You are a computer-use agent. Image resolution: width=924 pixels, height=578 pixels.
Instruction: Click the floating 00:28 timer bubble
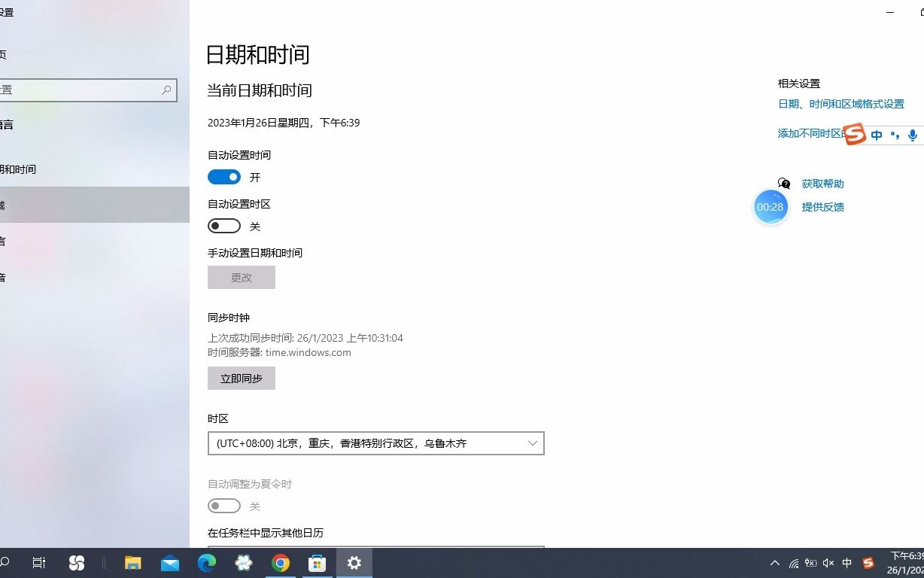coord(770,206)
